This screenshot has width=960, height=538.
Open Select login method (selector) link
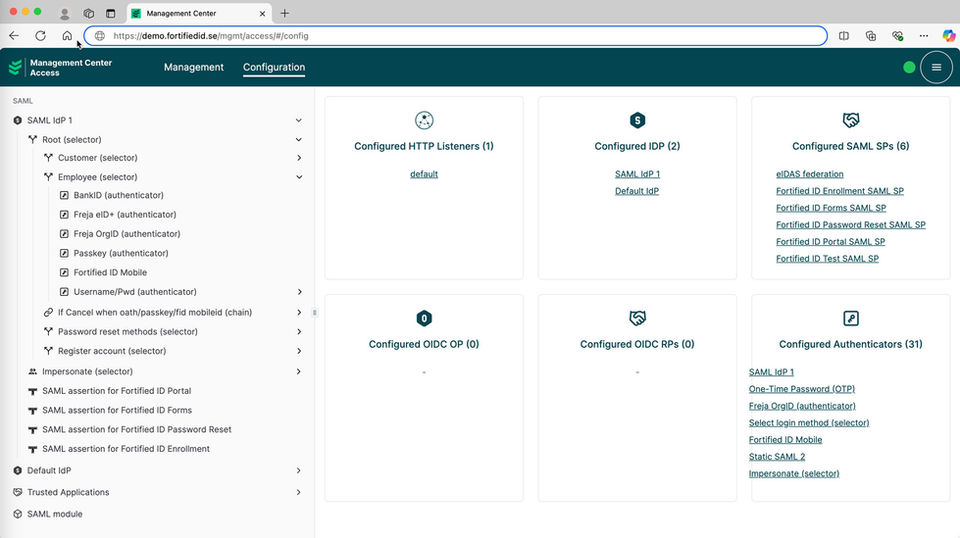(x=809, y=423)
